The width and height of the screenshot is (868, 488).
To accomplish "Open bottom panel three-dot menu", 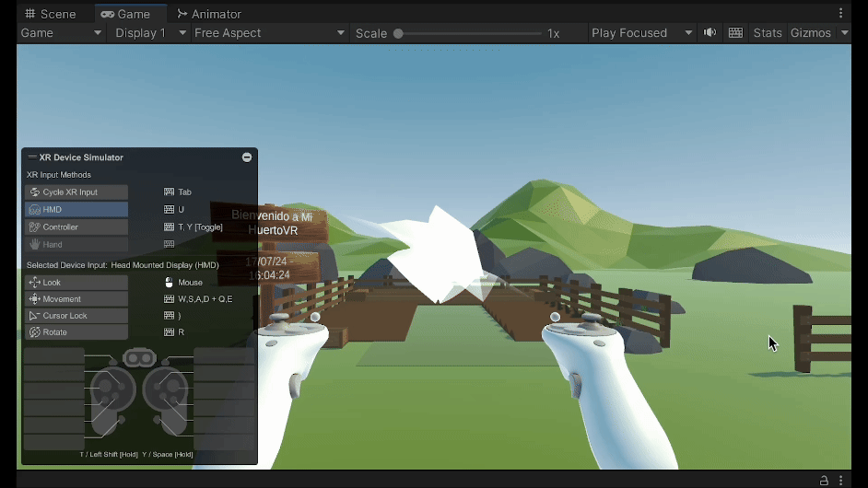I will [x=840, y=481].
